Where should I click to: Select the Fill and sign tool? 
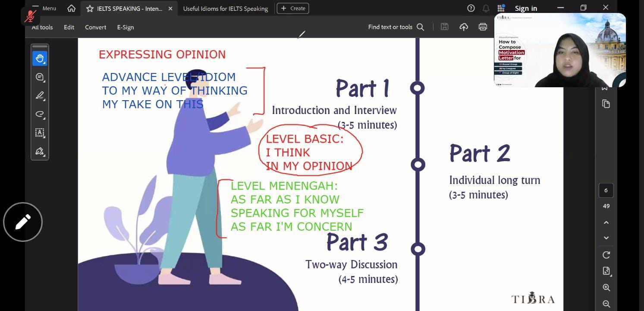(40, 151)
